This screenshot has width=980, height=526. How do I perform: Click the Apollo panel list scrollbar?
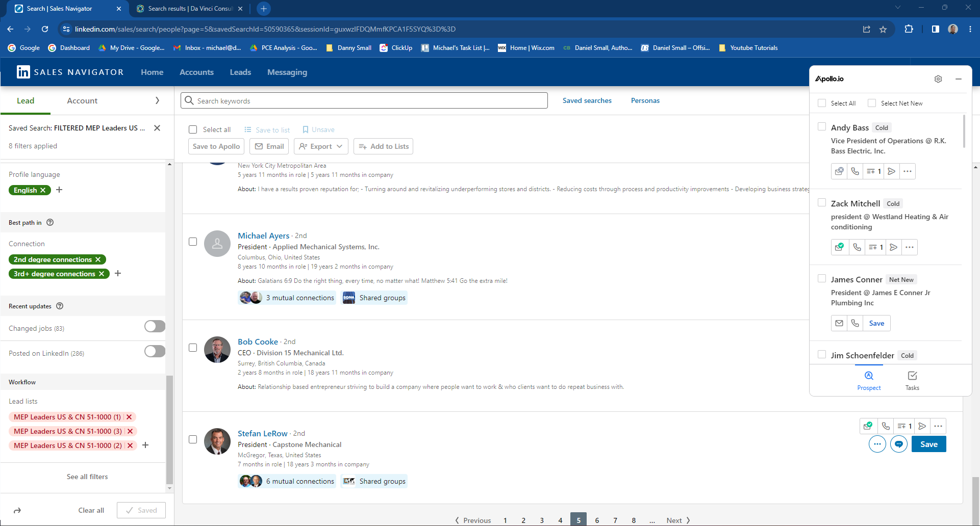964,131
